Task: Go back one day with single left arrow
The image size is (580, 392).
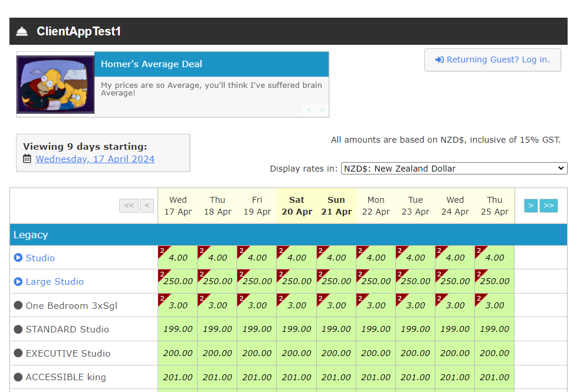Action: 147,205
